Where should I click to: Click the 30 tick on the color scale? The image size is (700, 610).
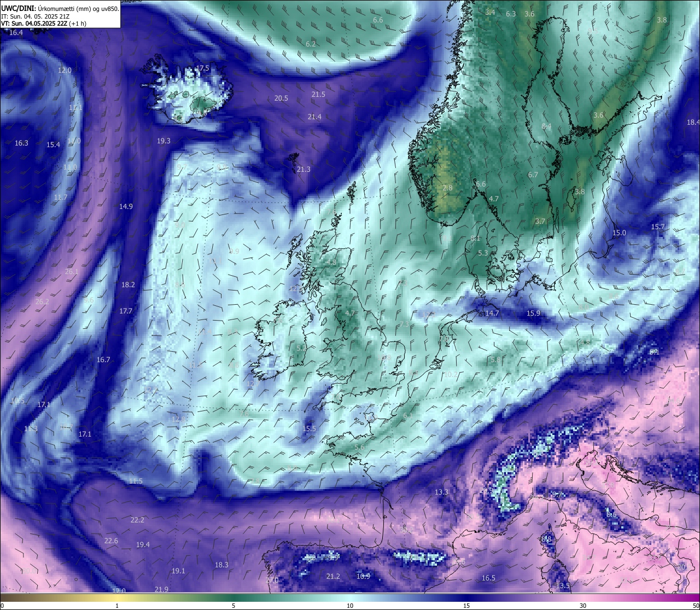point(583,606)
